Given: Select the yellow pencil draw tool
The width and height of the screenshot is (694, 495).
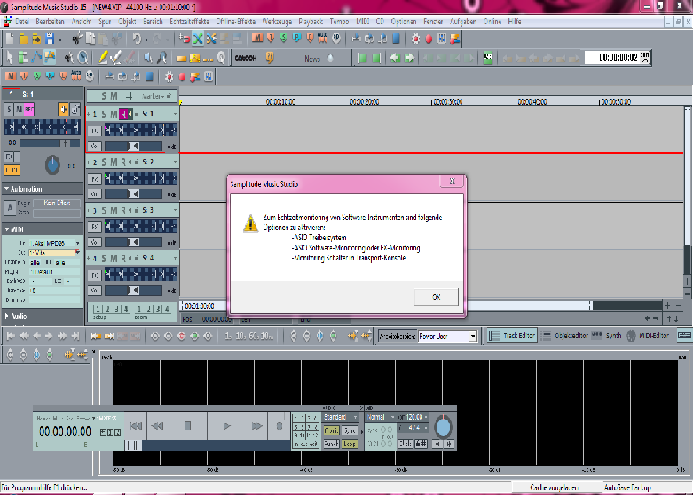Looking at the screenshot, I should click(103, 58).
